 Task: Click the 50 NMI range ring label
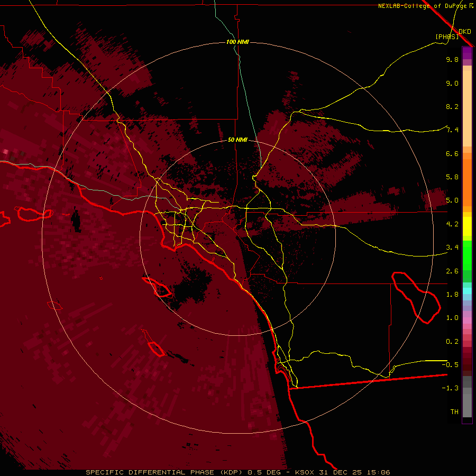click(237, 140)
